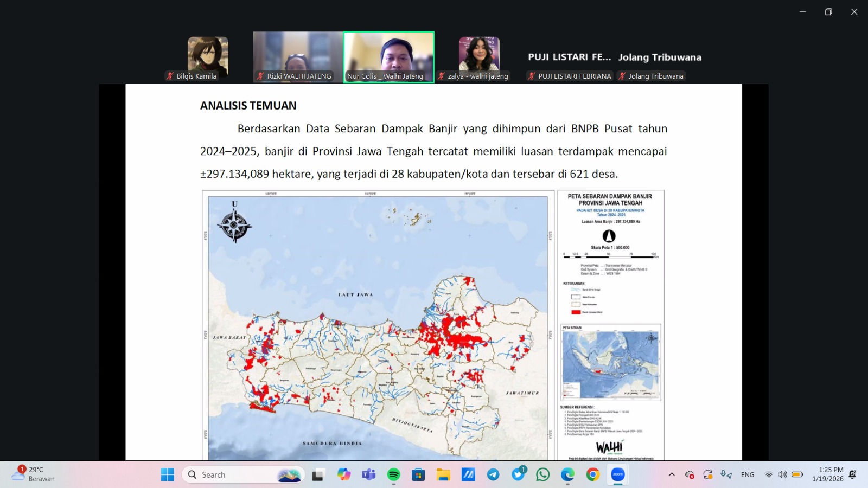
Task: Open Microsoft Teams from the taskbar
Action: pyautogui.click(x=369, y=475)
